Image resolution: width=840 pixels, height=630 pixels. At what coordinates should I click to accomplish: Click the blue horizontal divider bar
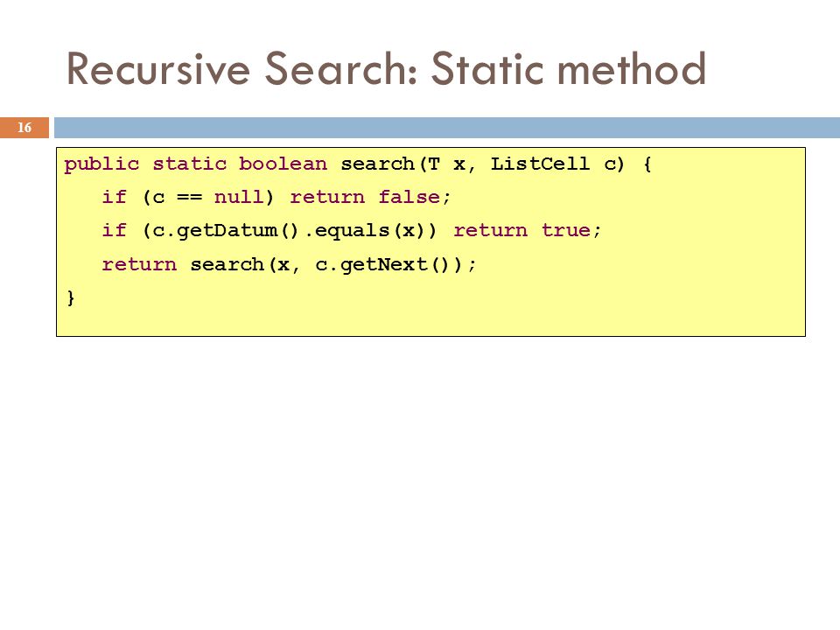pos(447,128)
